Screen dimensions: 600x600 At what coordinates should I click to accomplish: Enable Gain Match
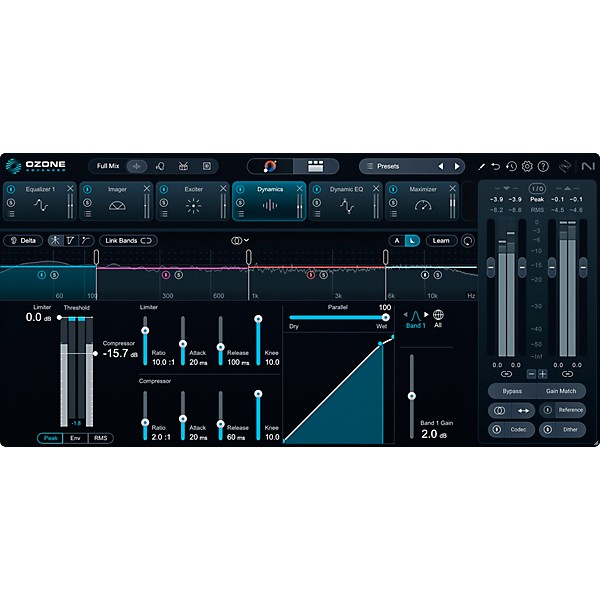pos(561,391)
